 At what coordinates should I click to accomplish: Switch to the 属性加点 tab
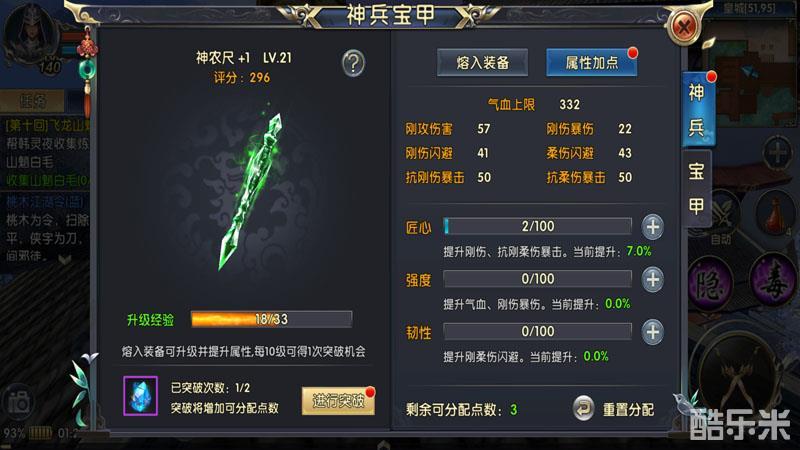tap(592, 63)
